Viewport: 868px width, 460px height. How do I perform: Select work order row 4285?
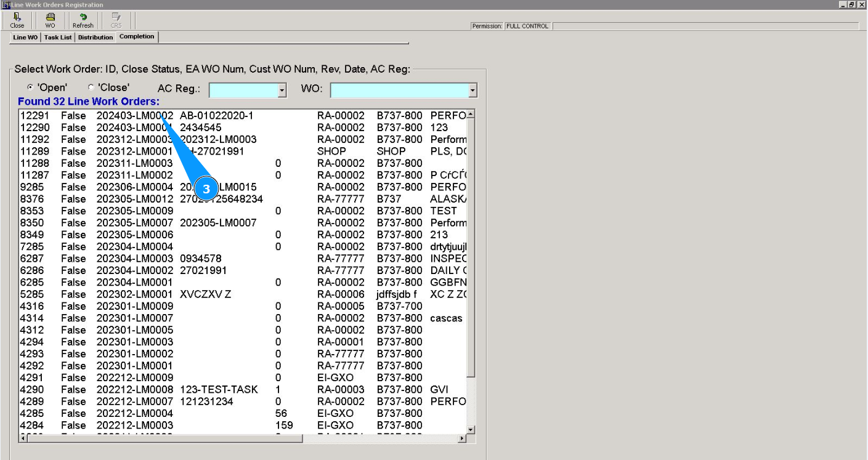point(243,413)
